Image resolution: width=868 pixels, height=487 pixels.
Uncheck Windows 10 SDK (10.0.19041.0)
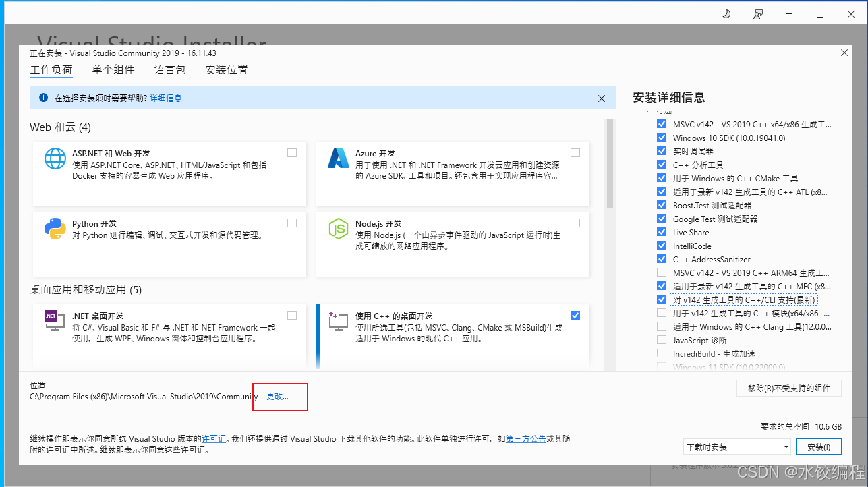click(661, 138)
